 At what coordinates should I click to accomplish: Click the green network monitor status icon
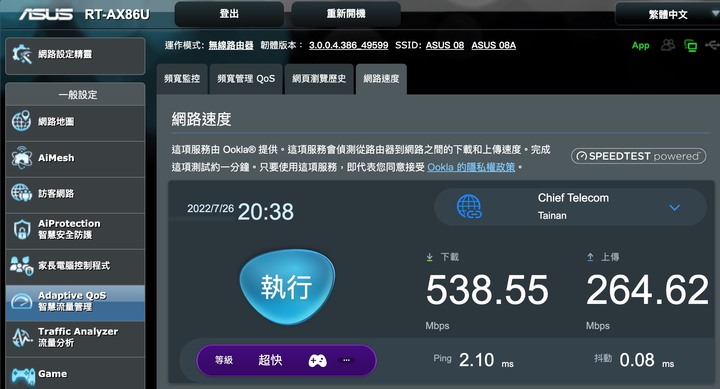tap(691, 45)
